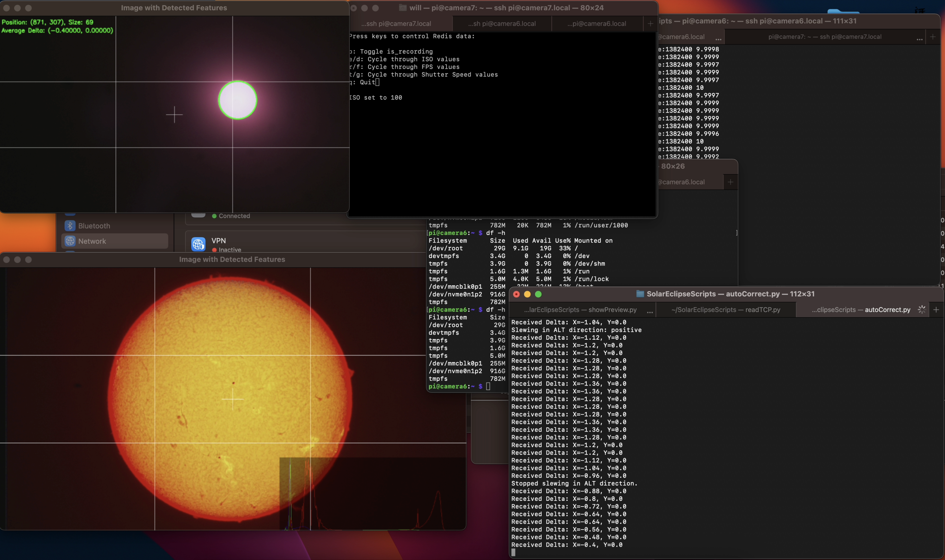Open the VPN shield globe icon
945x560 pixels.
coord(198,244)
